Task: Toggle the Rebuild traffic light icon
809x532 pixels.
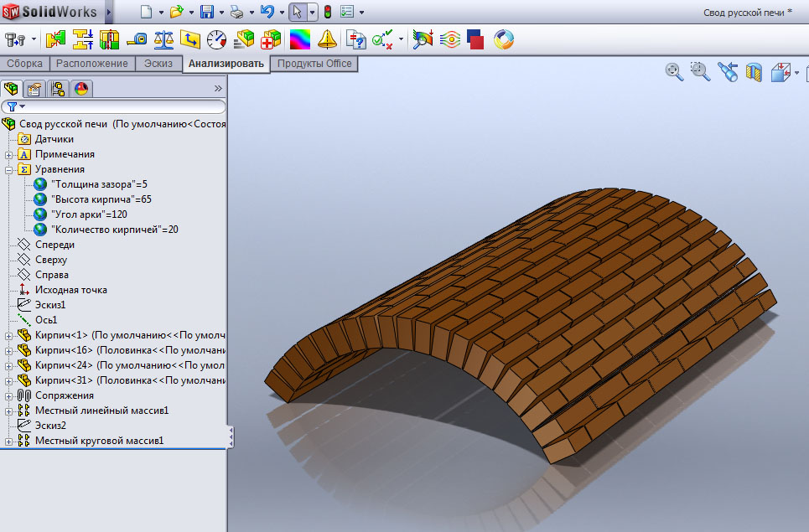Action: (327, 12)
